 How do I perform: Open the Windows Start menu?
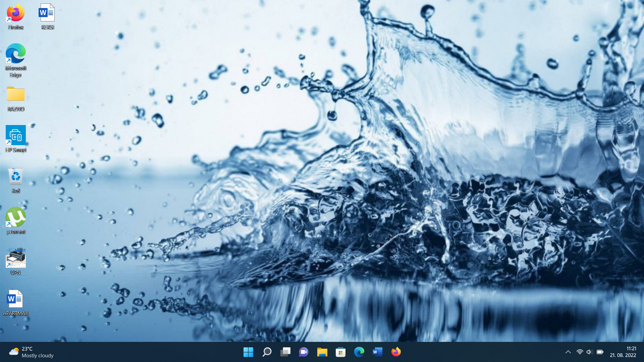pos(248,352)
